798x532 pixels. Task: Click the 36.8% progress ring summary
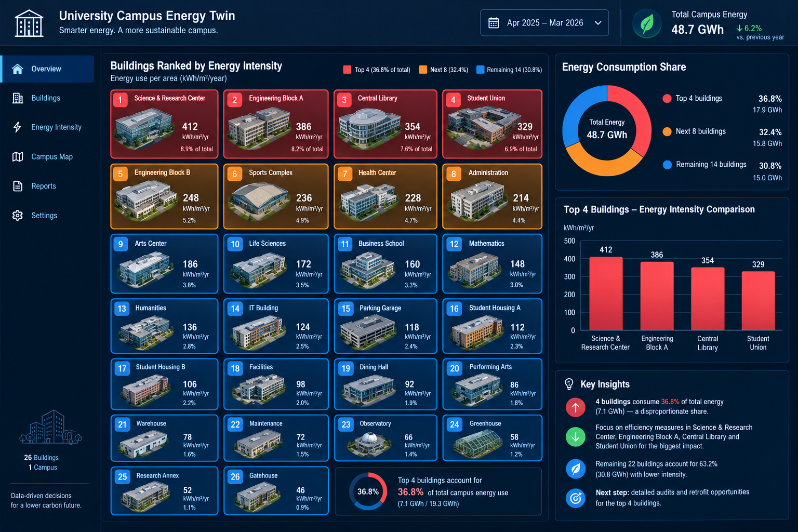368,491
